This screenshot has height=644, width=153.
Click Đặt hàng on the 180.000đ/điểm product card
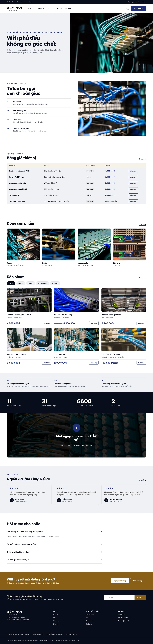pyautogui.click(x=141, y=363)
